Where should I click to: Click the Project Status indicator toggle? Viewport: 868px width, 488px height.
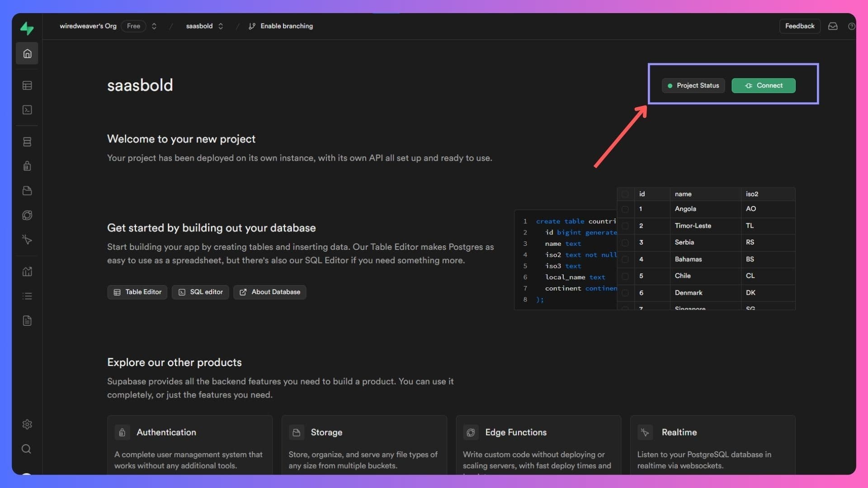click(x=693, y=85)
